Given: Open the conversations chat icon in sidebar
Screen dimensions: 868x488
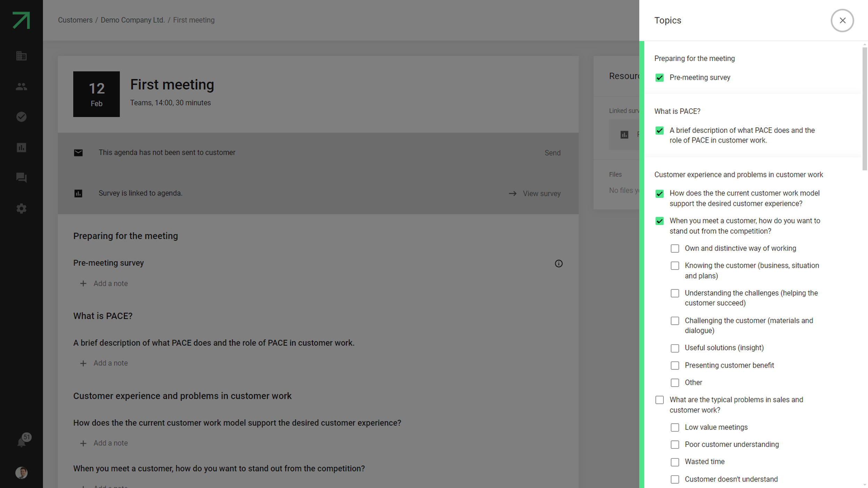Looking at the screenshot, I should (x=21, y=178).
